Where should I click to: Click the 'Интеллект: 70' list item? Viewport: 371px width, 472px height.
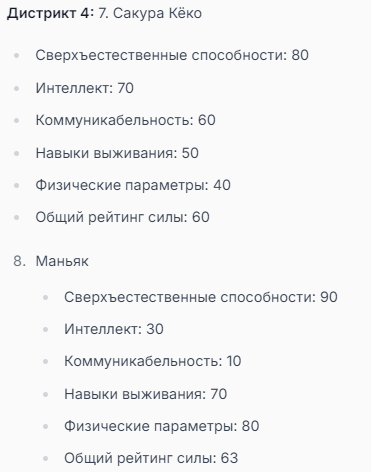coord(85,88)
